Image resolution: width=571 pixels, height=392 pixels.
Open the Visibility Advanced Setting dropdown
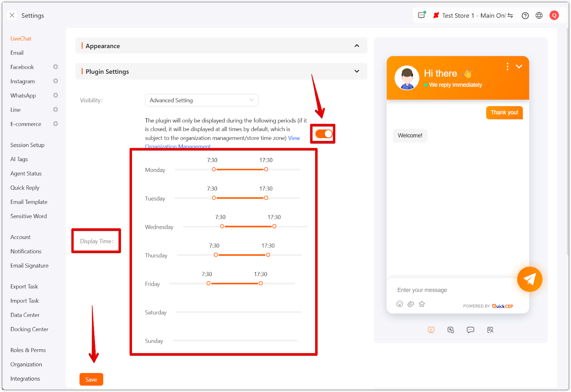click(x=201, y=100)
